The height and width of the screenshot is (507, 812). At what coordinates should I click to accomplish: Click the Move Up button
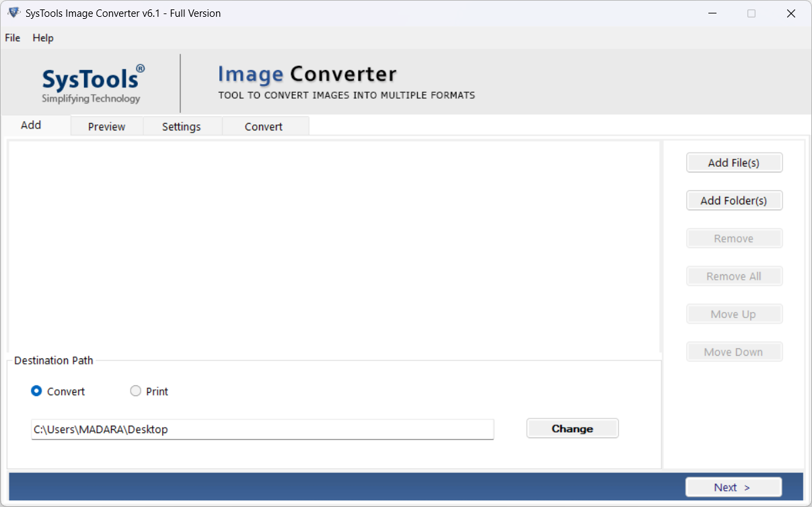click(x=734, y=314)
